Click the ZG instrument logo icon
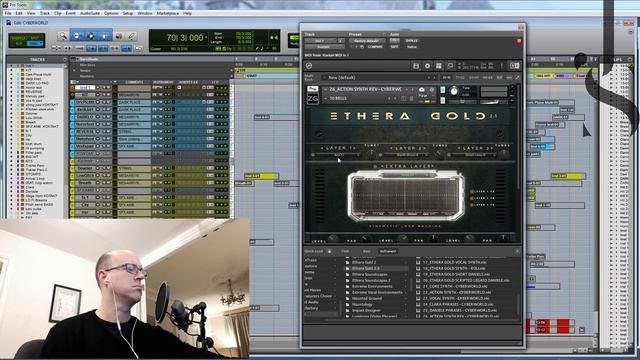This screenshot has width=640, height=360. 313,98
